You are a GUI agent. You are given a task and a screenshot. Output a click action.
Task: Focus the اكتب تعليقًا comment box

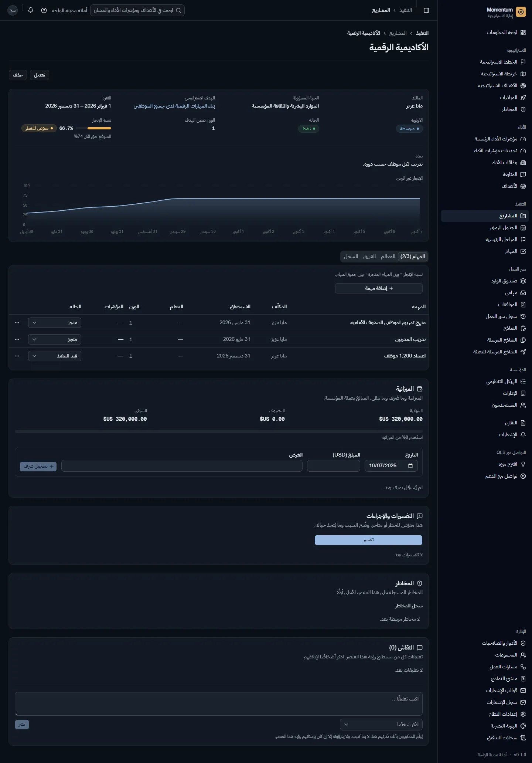[218, 704]
